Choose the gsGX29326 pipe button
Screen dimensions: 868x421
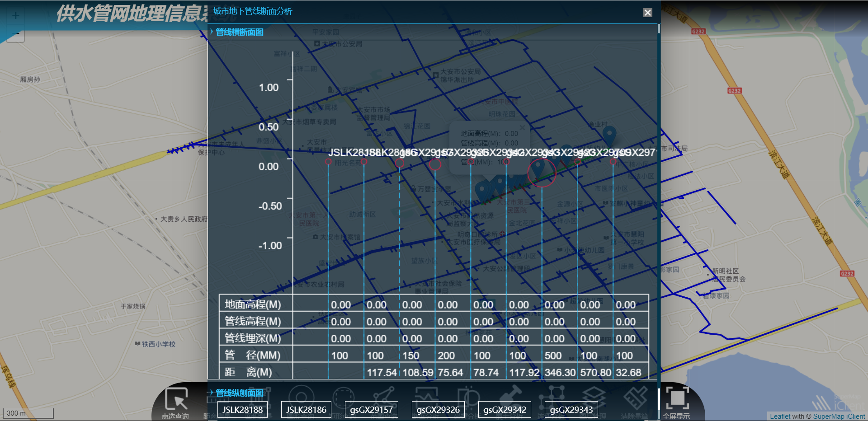(x=438, y=410)
